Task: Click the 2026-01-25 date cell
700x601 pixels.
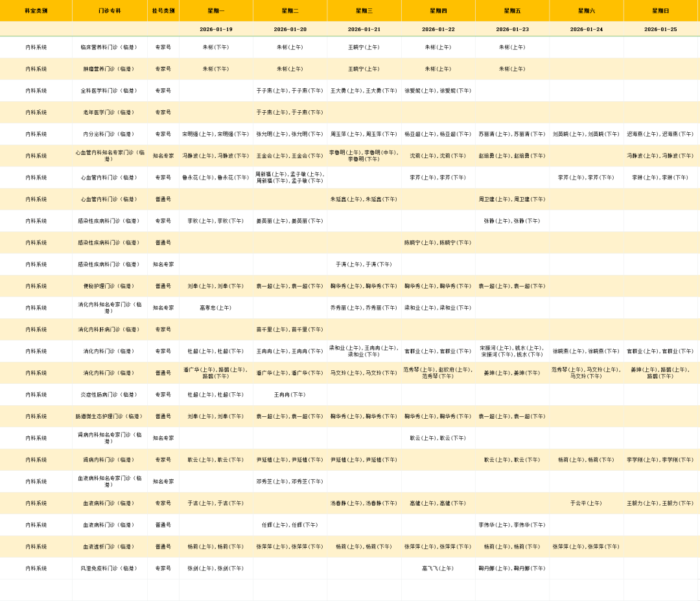Action: 660,29
